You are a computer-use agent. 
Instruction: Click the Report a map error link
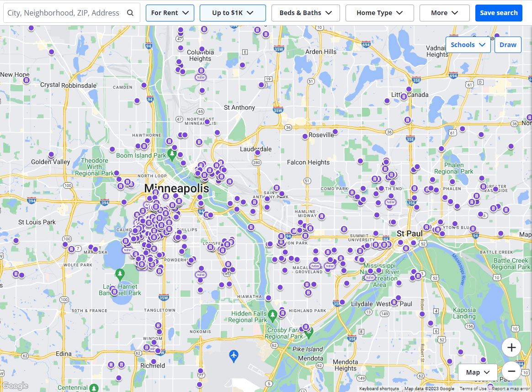click(511, 389)
